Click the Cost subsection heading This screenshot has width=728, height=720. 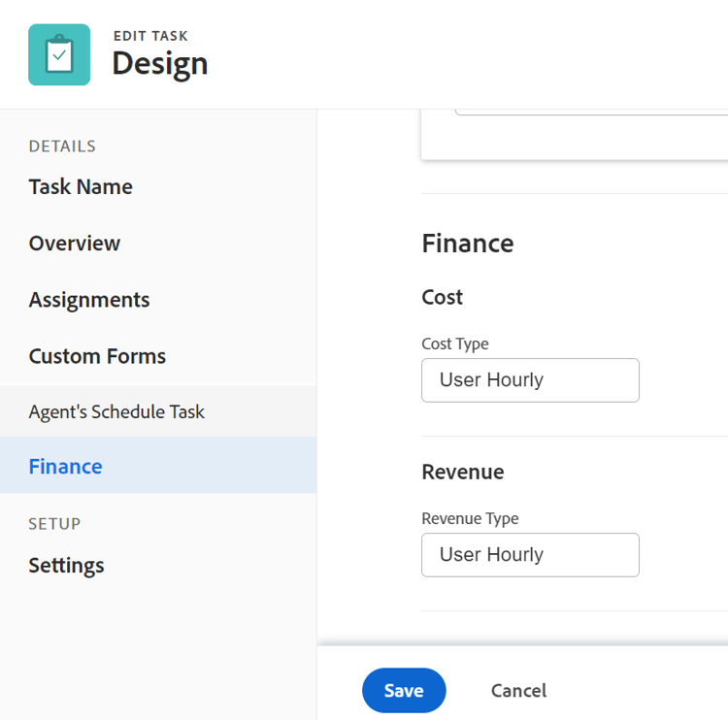[442, 297]
